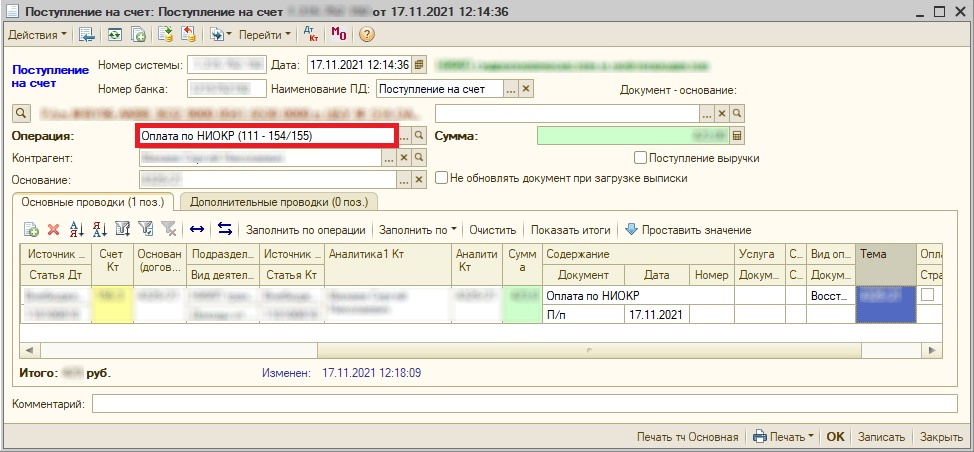Toggle the checkbox in the Опла column row
Image resolution: width=974 pixels, height=452 pixels.
click(x=928, y=296)
